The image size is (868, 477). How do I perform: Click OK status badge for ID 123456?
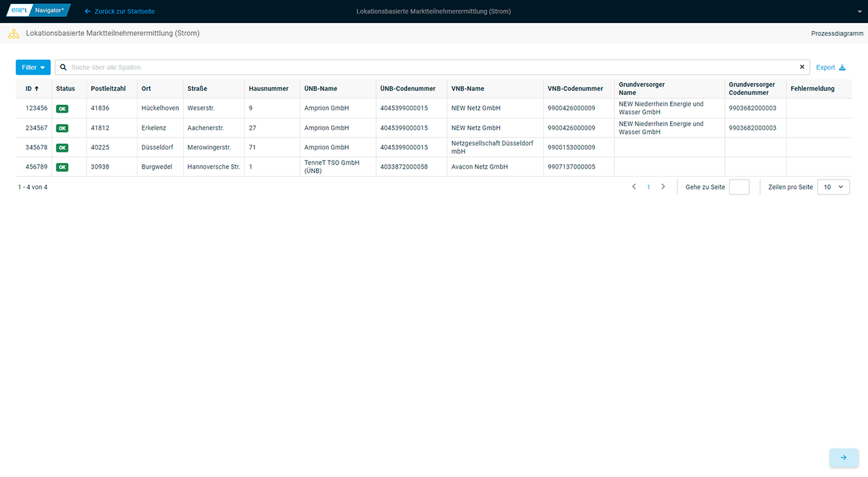point(62,108)
